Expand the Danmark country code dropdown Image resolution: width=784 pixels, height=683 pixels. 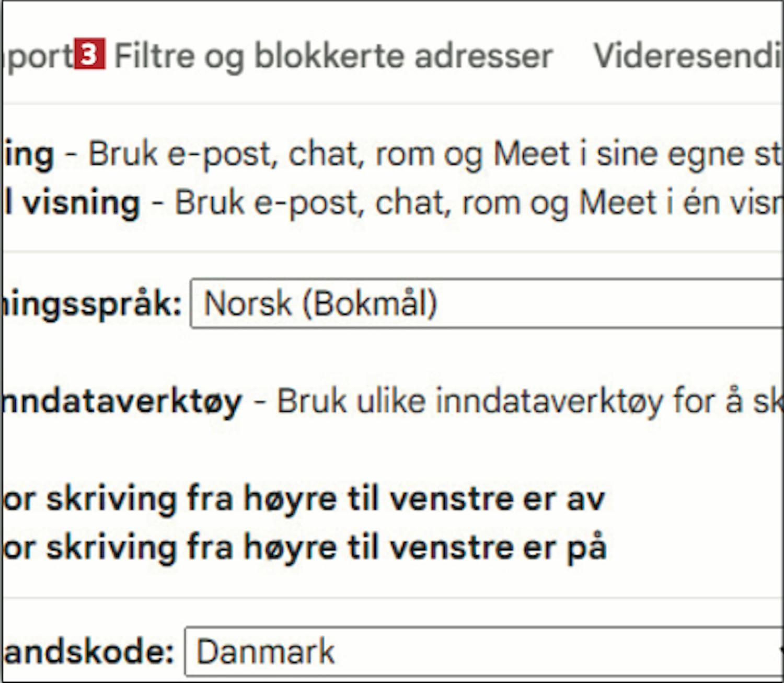click(484, 652)
